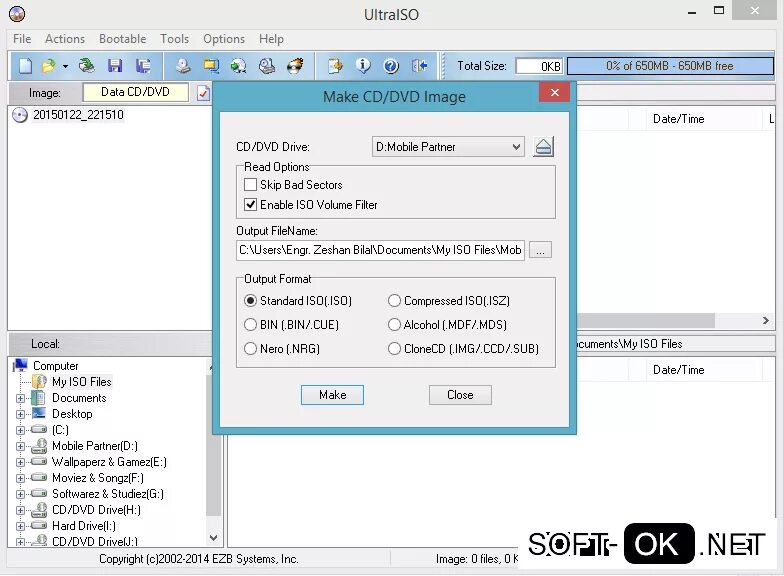Click the Data CD/DVD image type button
Screen dimensions: 784x576
pyautogui.click(x=136, y=92)
